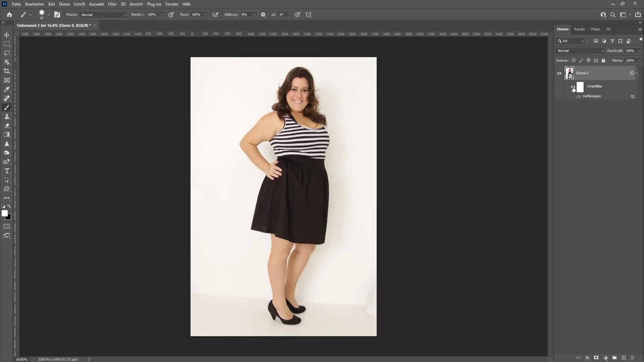Select the Lasso tool

tap(7, 52)
